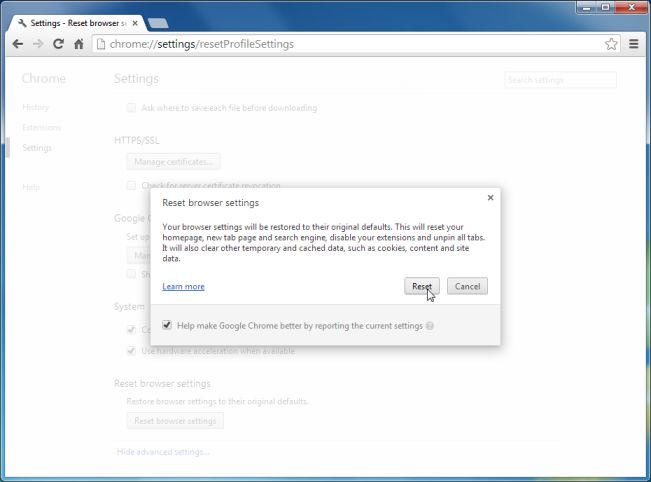Minimize the Chrome window
This screenshot has width=651, height=482.
(x=586, y=7)
